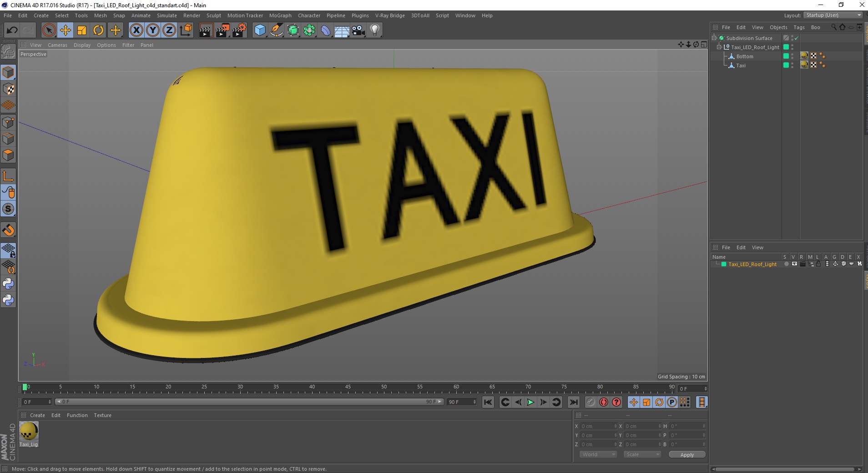Viewport: 868px width, 473px height.
Task: Activate the Move tool
Action: point(66,30)
